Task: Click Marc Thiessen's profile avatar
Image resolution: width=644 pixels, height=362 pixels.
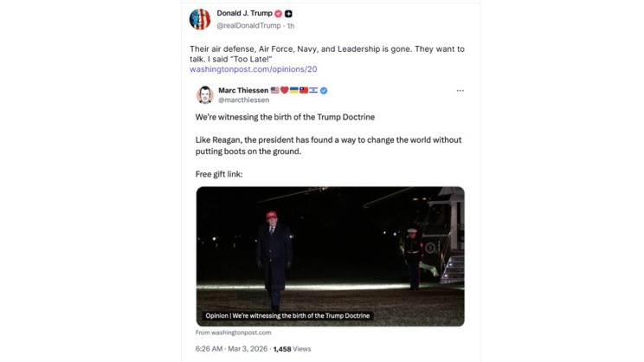Action: [205, 94]
